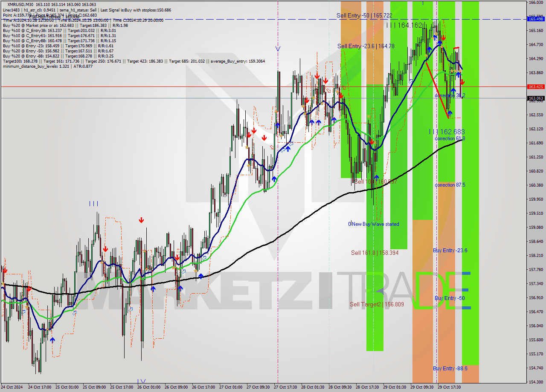This screenshot has width=546, height=392.
Task: Click the 'I V' wave marker at chart bottom
Action: coord(142,381)
